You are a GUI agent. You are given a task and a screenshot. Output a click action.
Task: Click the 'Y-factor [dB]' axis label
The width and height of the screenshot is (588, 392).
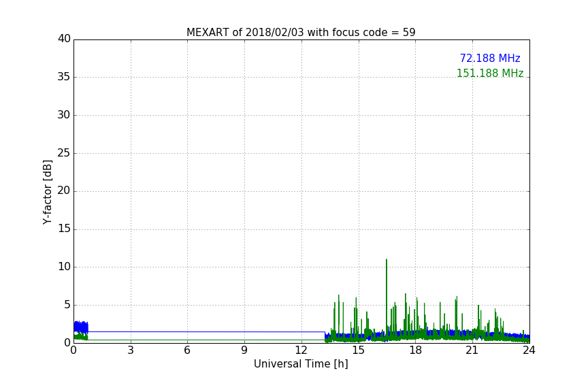(x=47, y=192)
